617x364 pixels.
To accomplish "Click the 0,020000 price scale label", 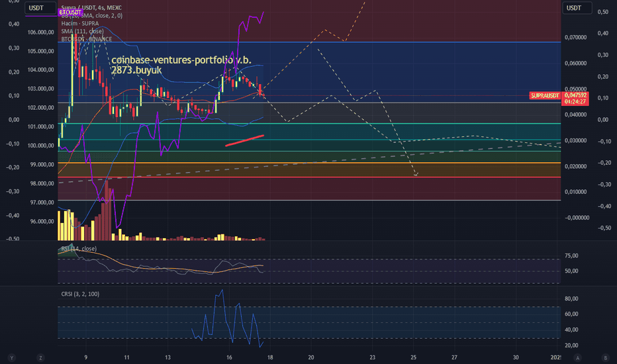I will [575, 167].
